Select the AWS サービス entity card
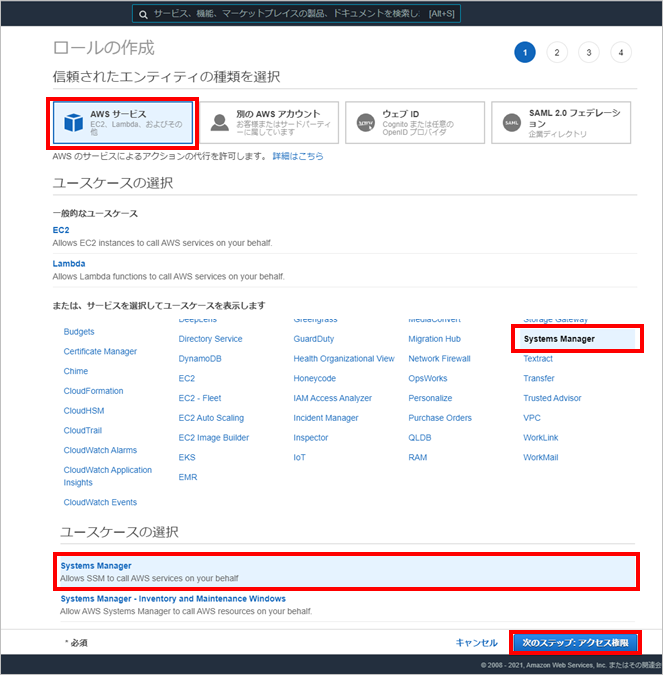Viewport: 663px width, 675px height. [123, 123]
